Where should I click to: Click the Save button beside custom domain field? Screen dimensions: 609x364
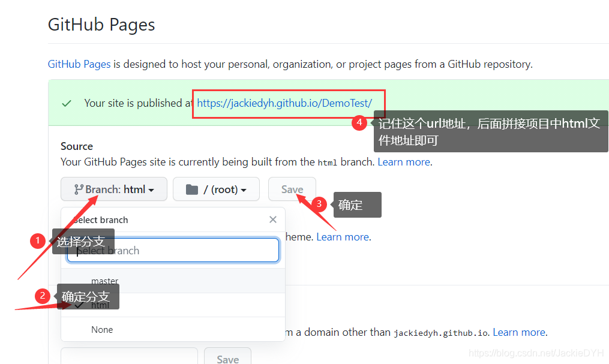(227, 358)
